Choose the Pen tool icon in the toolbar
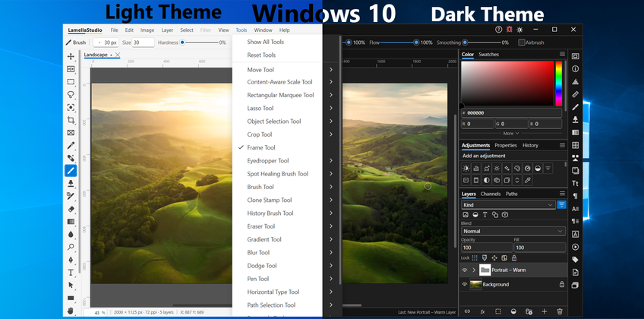 71,260
